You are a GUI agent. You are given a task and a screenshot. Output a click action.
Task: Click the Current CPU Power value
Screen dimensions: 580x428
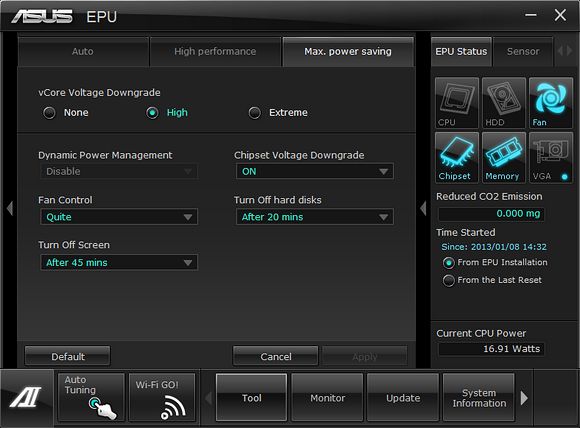point(491,349)
